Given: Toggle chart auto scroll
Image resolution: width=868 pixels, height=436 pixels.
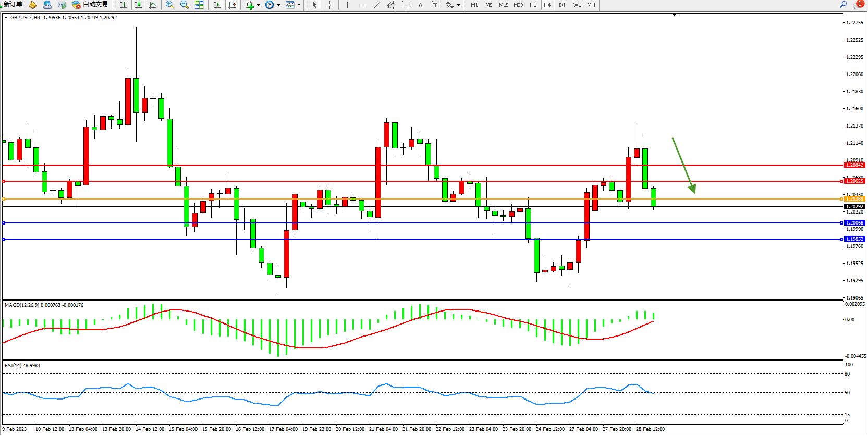Looking at the screenshot, I should click(x=217, y=5).
